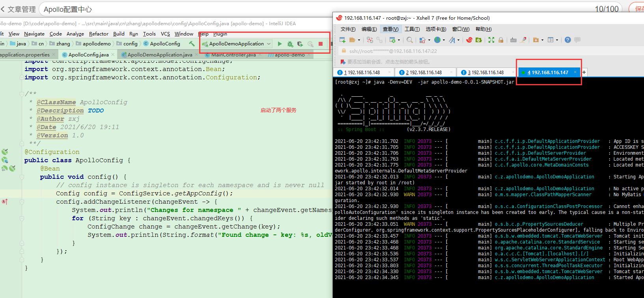
Task: Expand layout dropdown arrow in Xshell toolbar
Action: coord(557,40)
